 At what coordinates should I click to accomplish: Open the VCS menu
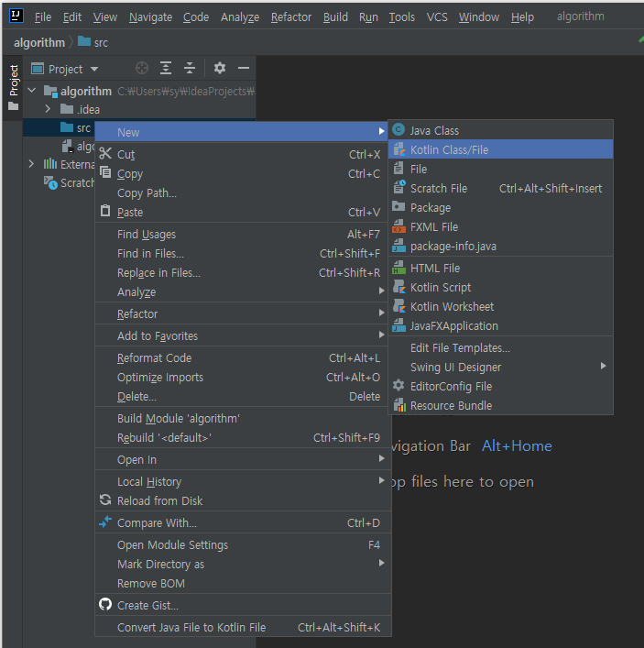tap(437, 16)
